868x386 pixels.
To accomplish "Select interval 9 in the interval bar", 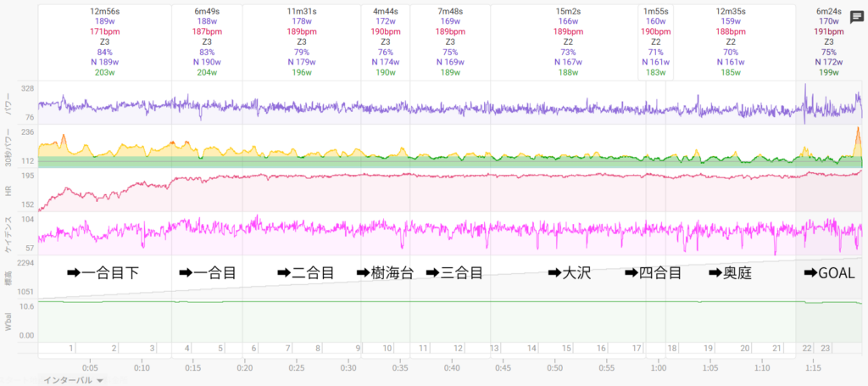I will [358, 349].
